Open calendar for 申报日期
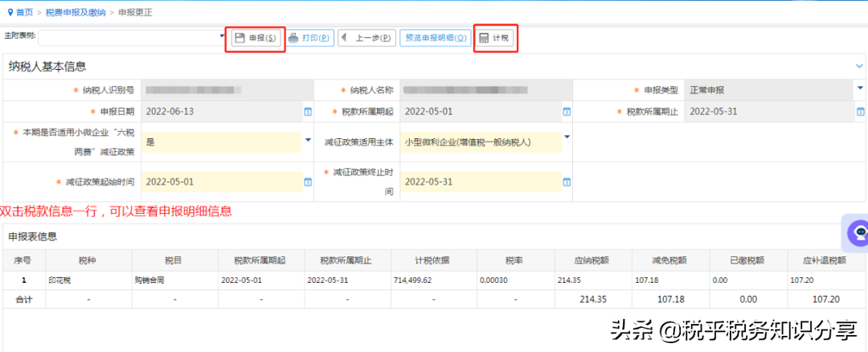 point(308,112)
